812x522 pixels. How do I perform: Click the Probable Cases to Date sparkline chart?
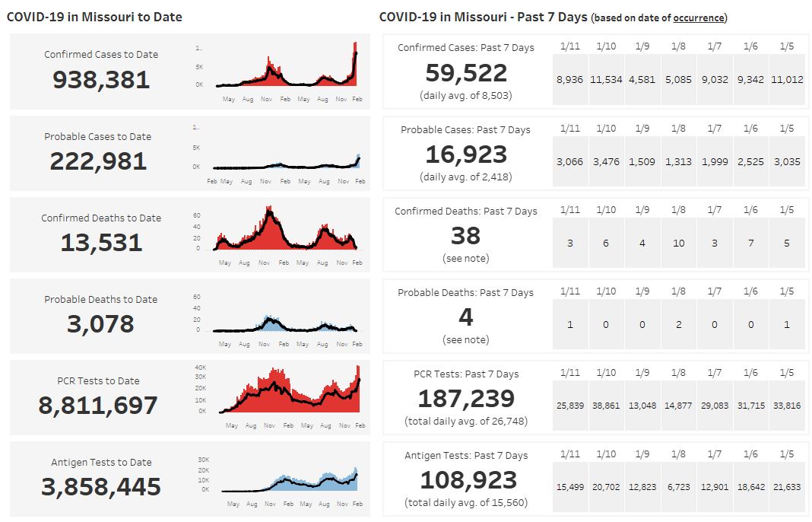click(x=287, y=156)
